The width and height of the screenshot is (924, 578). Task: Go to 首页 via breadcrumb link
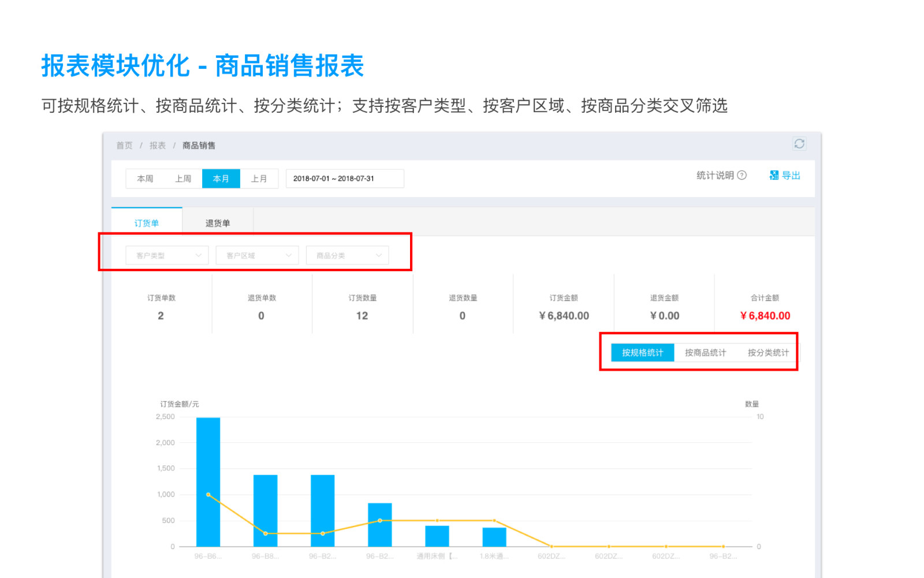pos(124,146)
